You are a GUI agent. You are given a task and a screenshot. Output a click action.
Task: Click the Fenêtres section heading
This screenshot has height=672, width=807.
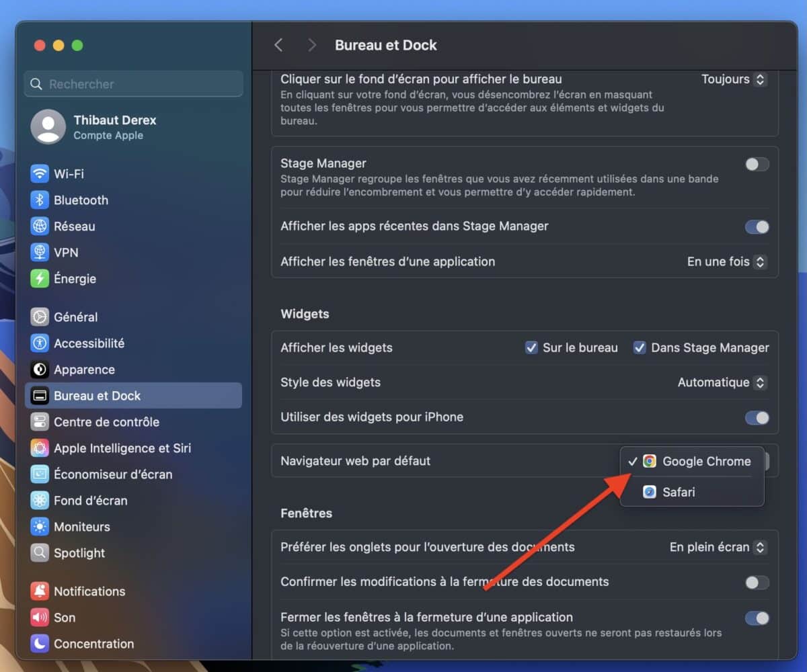click(306, 513)
